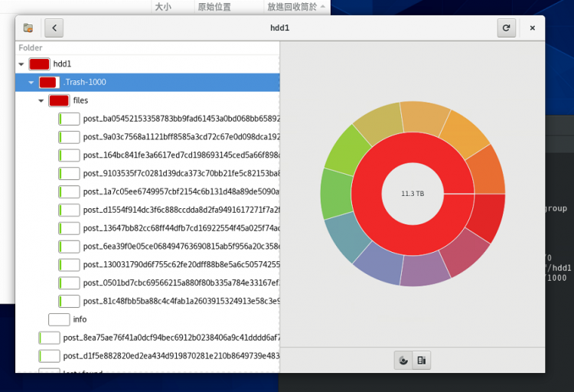Click the Folder column header
574x392 pixels.
coord(31,47)
